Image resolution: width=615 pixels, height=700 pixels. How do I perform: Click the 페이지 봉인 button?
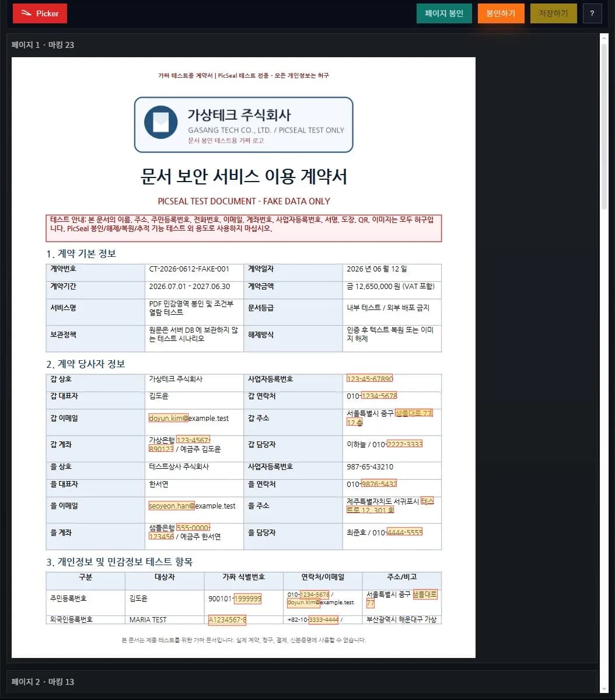click(444, 13)
